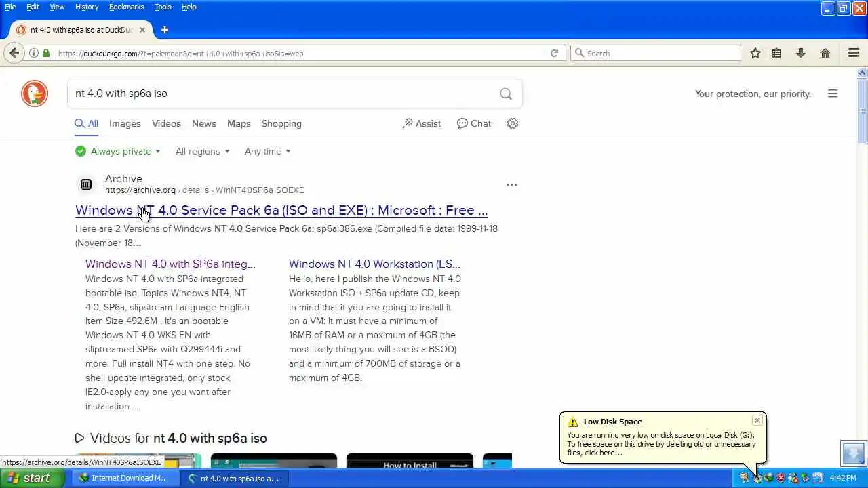
Task: Click the archive.org breadcrumb URL on result
Action: (x=204, y=190)
